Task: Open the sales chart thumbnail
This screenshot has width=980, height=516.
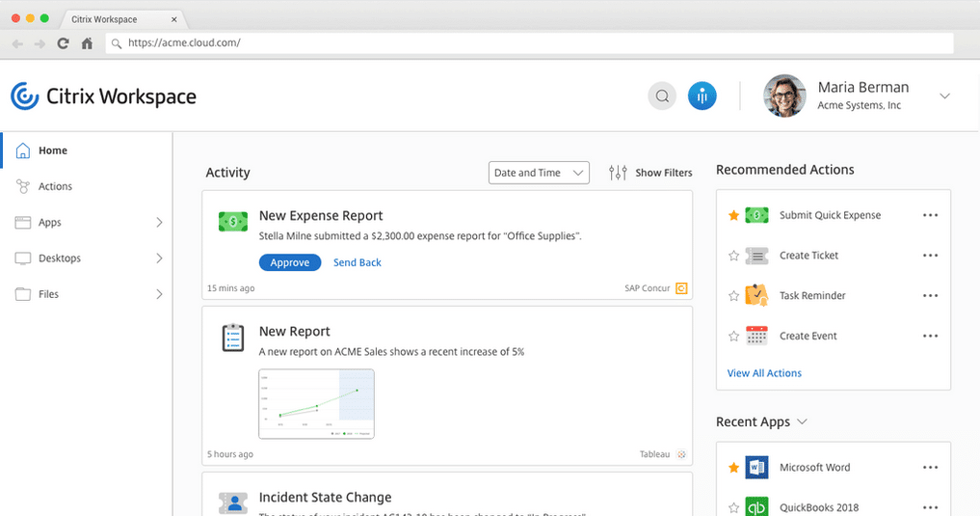Action: [316, 403]
